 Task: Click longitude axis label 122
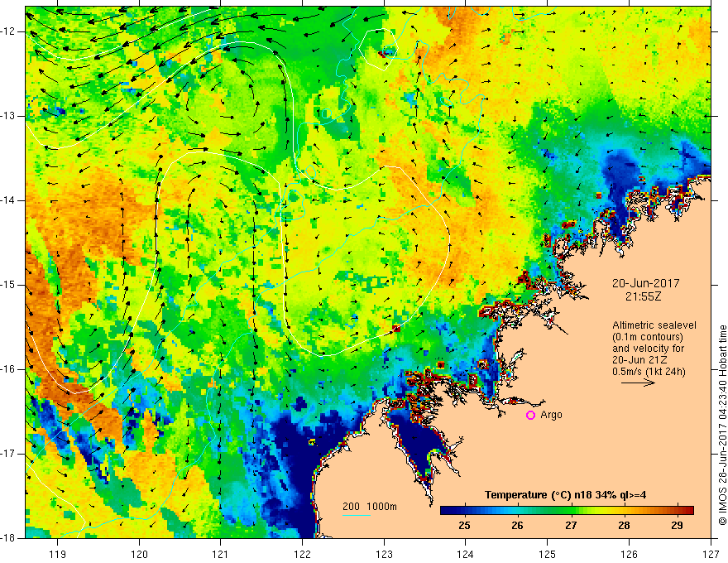(x=302, y=554)
